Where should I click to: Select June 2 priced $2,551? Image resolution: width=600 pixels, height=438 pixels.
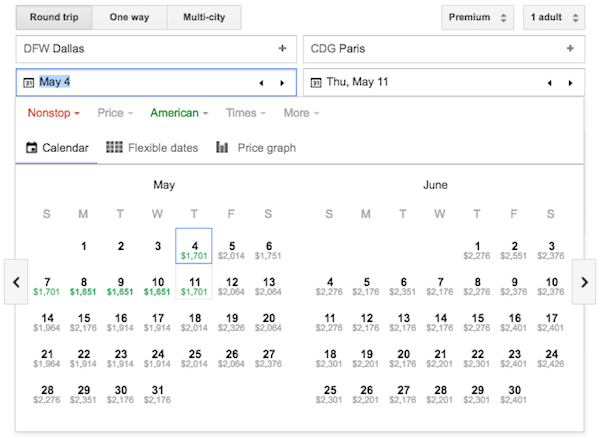pos(514,250)
